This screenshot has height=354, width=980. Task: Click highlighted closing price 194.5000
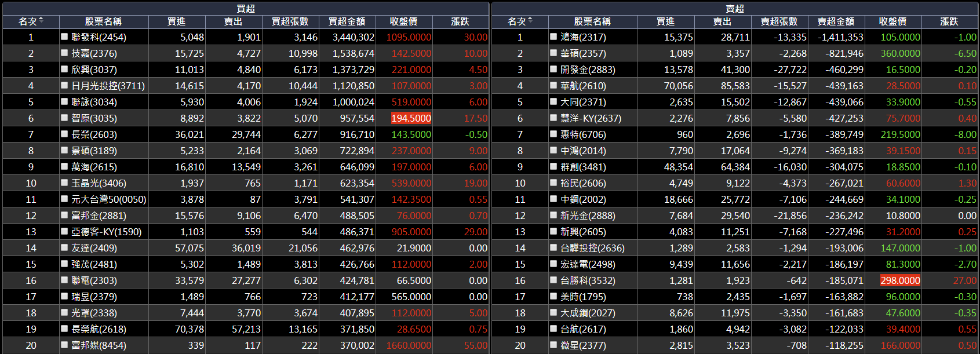411,118
